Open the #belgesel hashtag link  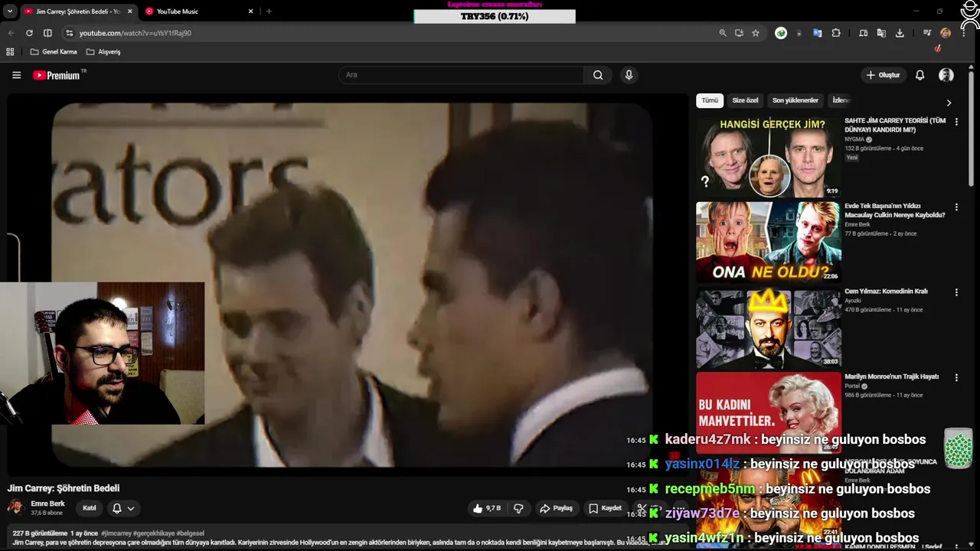190,533
